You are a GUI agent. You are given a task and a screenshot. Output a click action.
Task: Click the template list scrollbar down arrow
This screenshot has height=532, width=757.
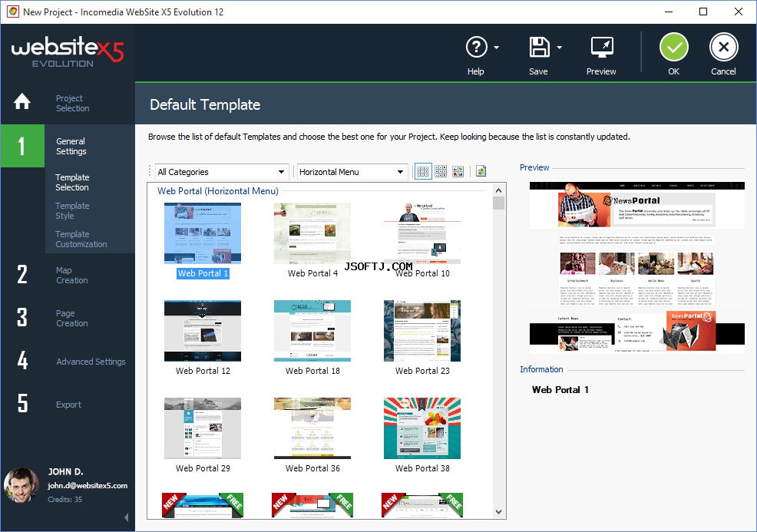point(499,512)
